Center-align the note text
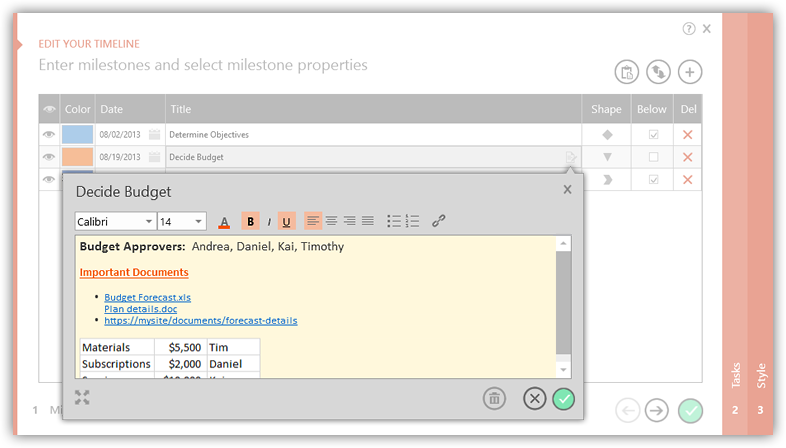Viewport: 786px width, 448px height. point(332,221)
